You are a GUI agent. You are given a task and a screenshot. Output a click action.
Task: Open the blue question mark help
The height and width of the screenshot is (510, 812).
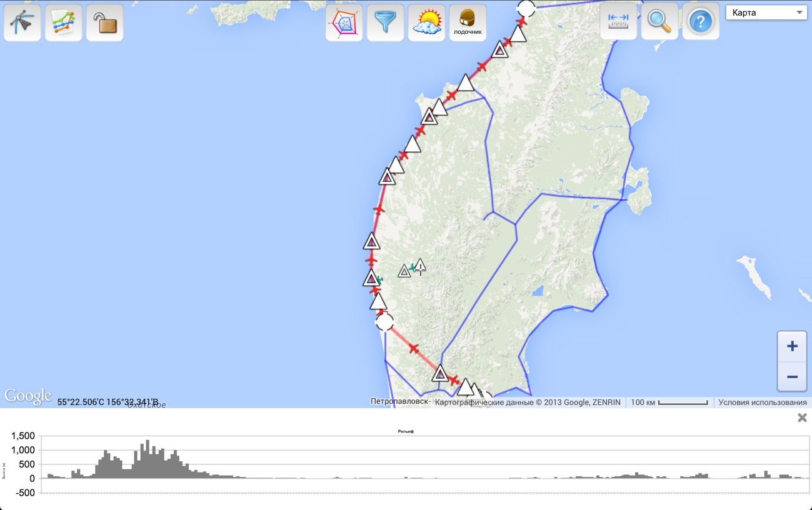[x=701, y=21]
